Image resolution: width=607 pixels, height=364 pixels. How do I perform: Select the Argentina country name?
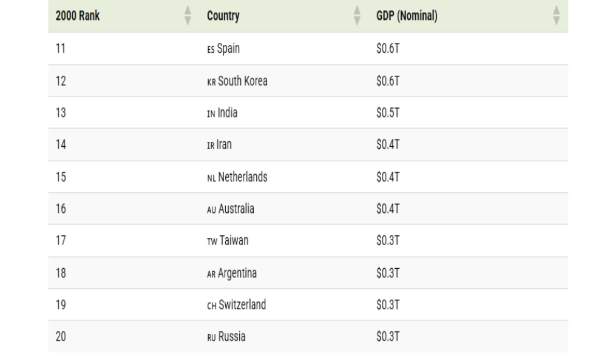tap(237, 274)
